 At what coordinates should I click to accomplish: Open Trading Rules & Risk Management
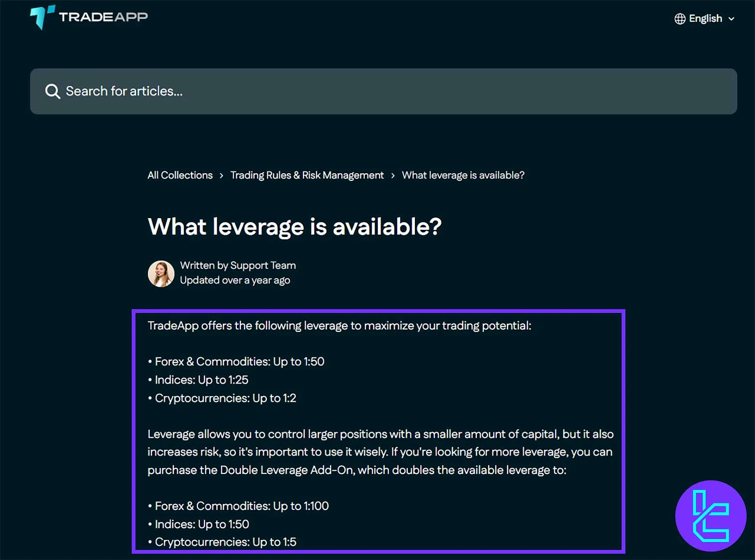tap(307, 175)
